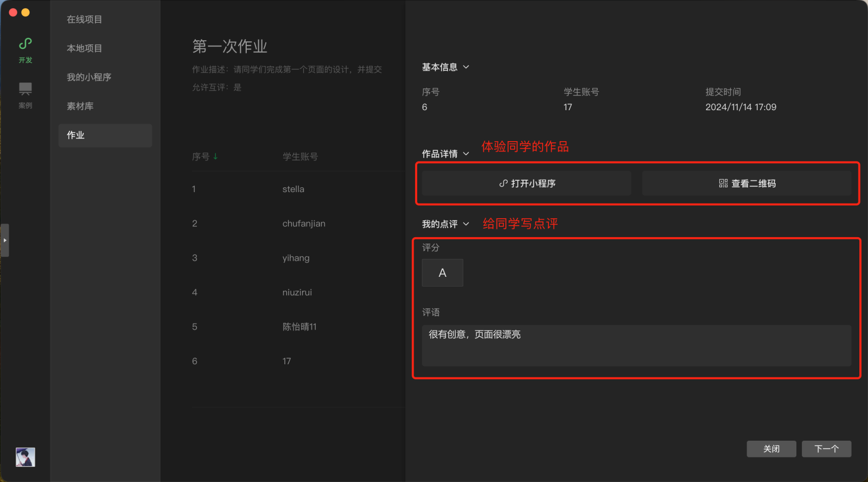
Task: Click the user avatar thumbnail
Action: click(x=25, y=457)
